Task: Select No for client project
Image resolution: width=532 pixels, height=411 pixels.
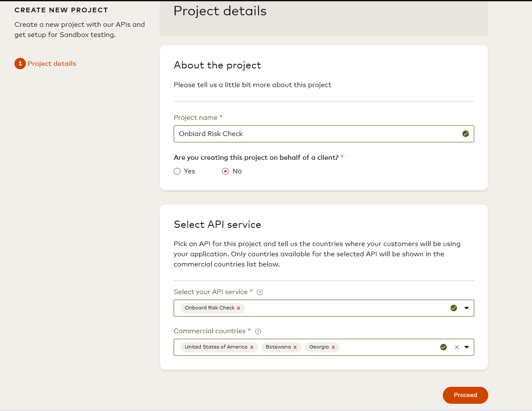Action: coord(225,171)
